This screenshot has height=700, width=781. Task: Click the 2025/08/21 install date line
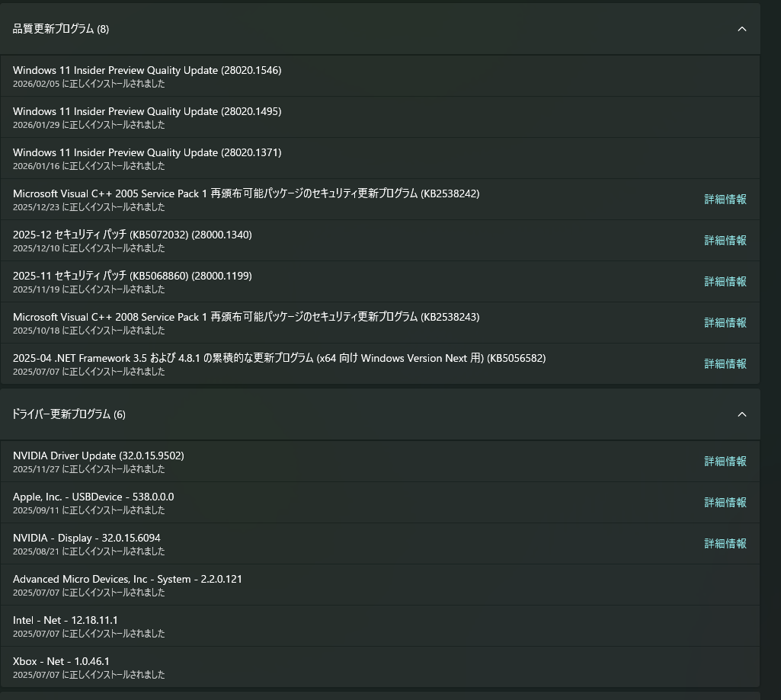point(88,551)
